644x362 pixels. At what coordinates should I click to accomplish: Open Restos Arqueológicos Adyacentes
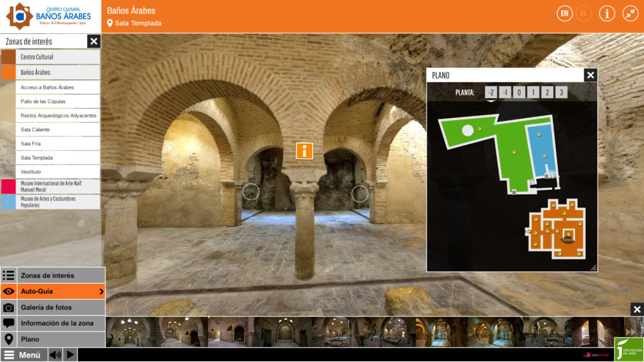pyautogui.click(x=57, y=116)
